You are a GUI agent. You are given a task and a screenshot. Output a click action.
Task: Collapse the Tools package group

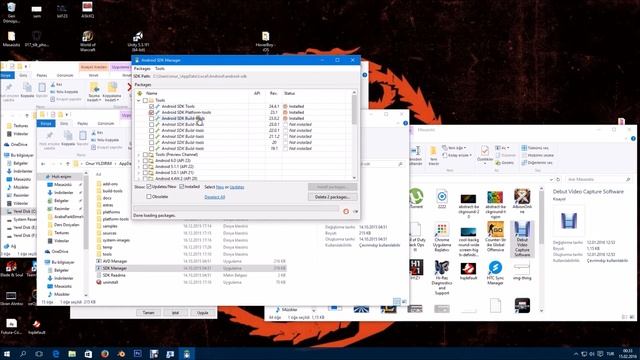pos(139,100)
